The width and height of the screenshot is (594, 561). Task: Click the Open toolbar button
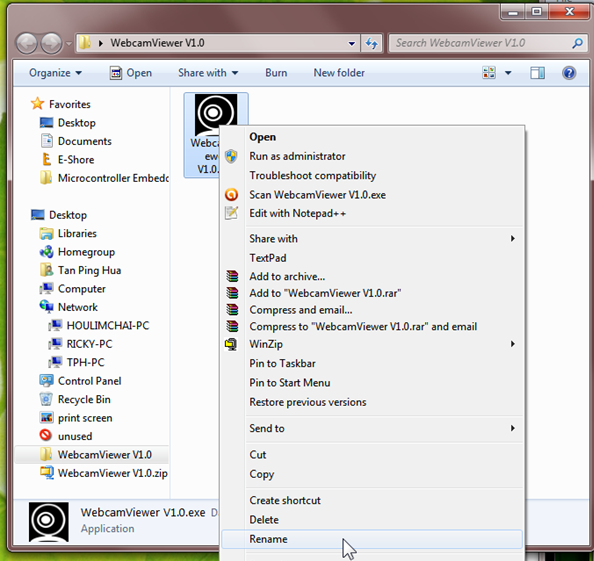131,73
